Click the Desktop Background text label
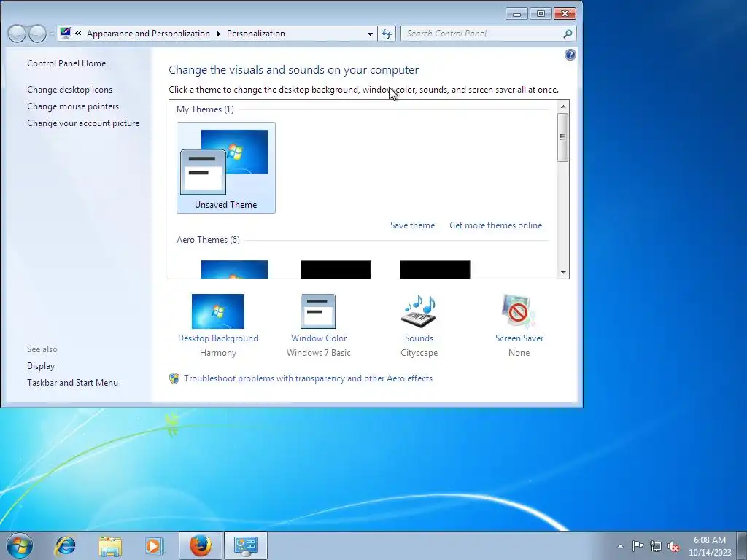The height and width of the screenshot is (560, 747). pos(217,338)
